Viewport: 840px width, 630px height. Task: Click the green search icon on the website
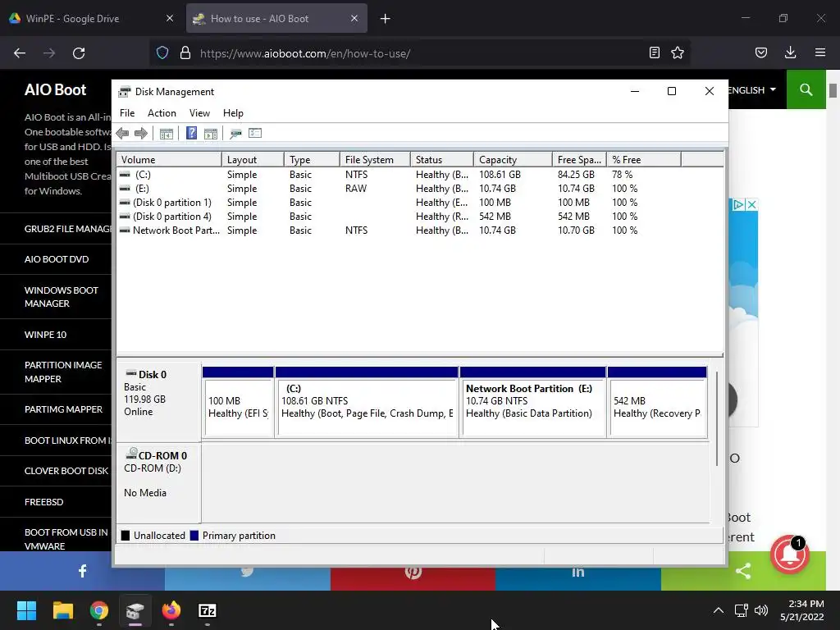pos(806,90)
